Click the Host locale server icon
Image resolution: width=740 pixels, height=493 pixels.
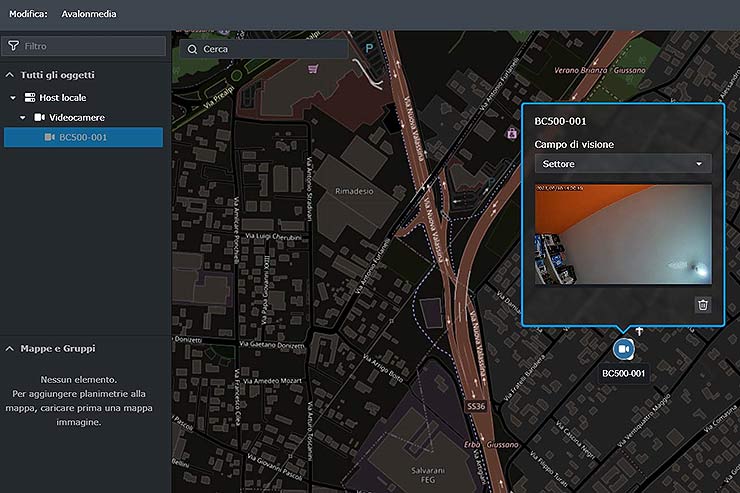point(29,97)
